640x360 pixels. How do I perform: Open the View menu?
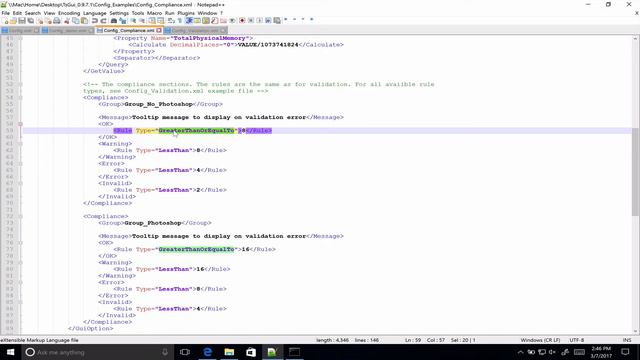(x=49, y=13)
